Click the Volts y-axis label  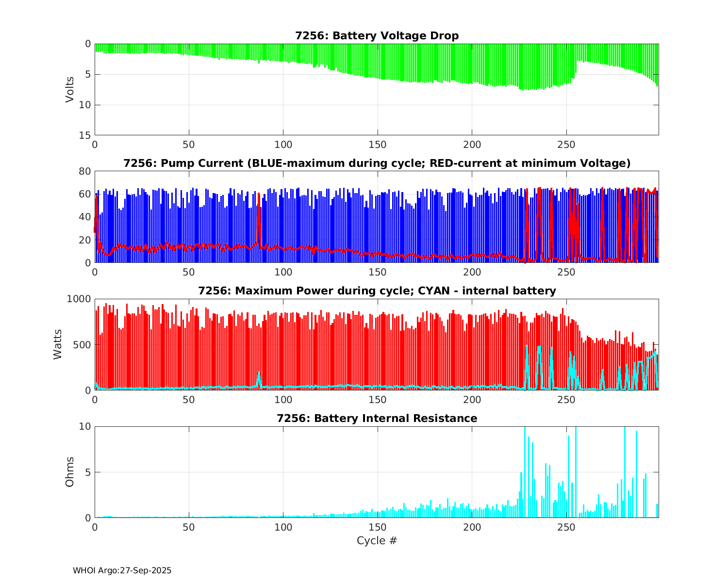click(x=70, y=89)
